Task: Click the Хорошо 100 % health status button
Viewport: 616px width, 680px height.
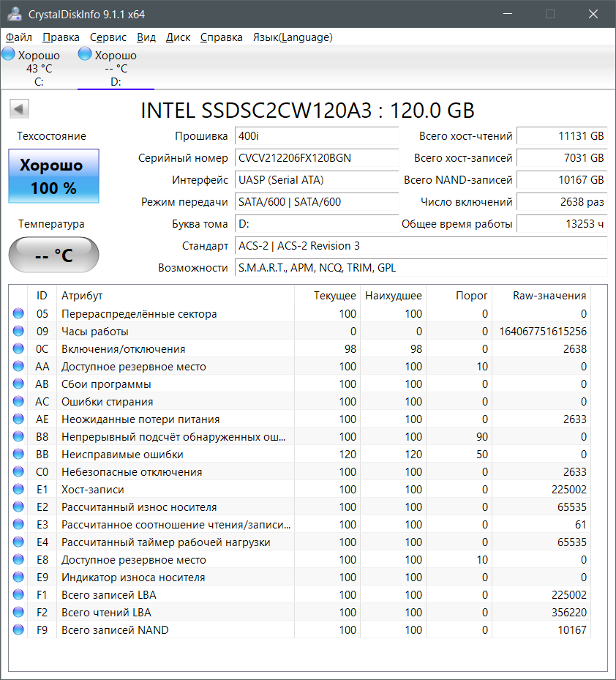Action: (53, 176)
